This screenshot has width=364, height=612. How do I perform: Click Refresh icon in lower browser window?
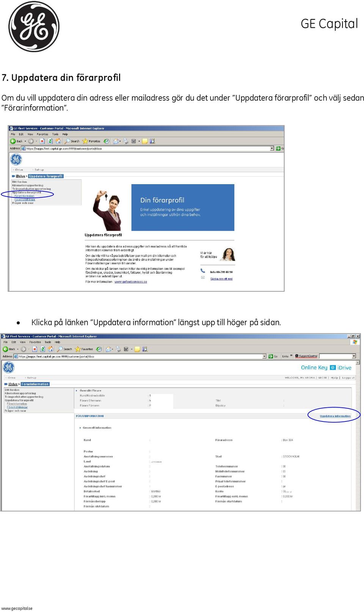coord(43,349)
